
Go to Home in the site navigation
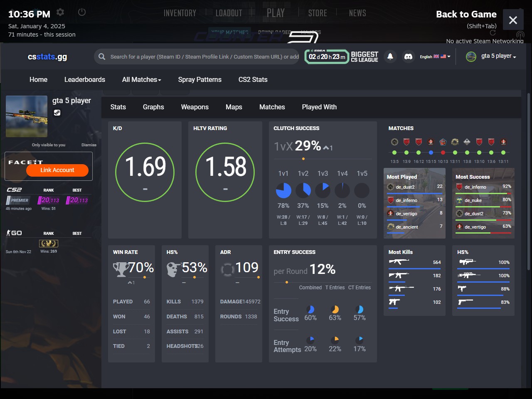tap(38, 79)
